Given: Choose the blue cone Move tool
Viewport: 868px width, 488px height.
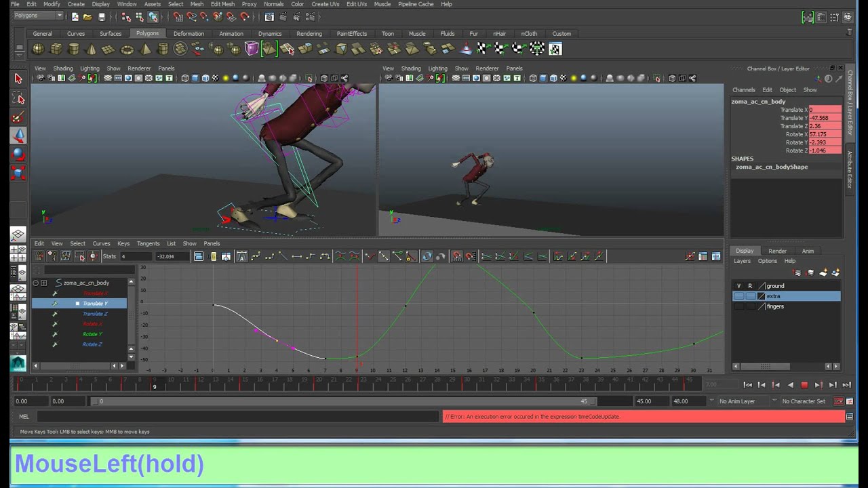Looking at the screenshot, I should click(x=18, y=136).
